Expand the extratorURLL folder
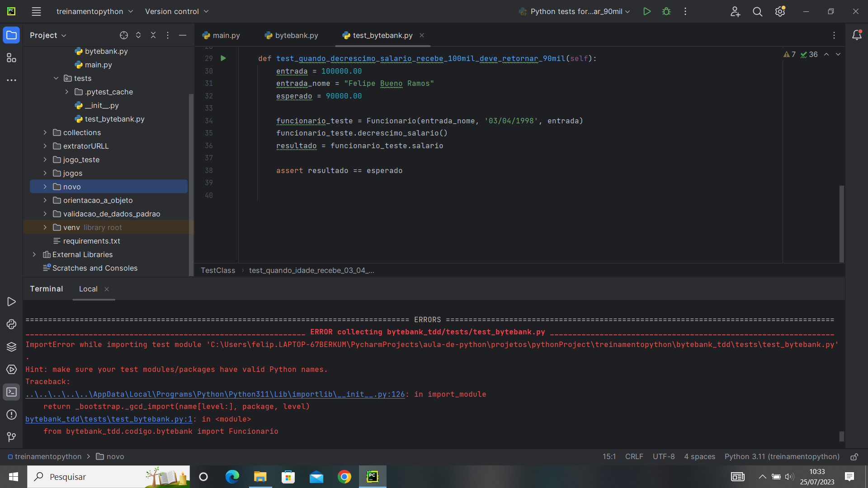868x488 pixels. click(x=45, y=146)
